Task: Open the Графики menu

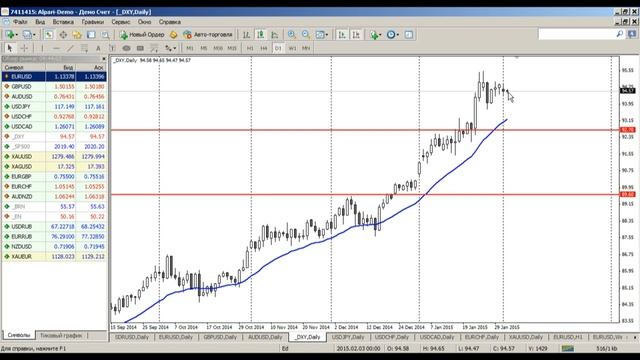Action: [x=93, y=22]
